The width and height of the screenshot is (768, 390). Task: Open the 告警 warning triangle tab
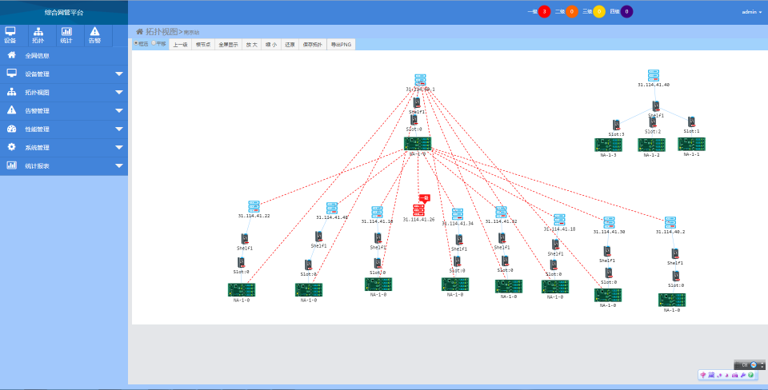95,35
